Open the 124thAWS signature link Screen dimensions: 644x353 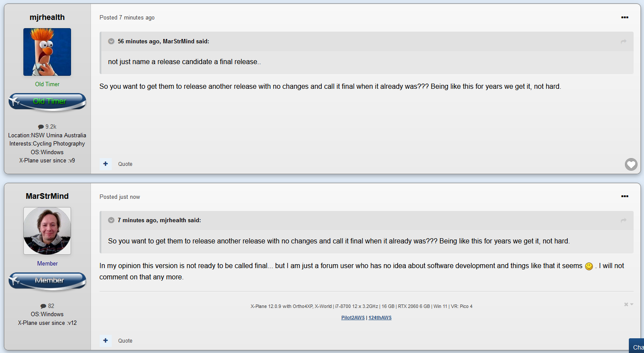380,317
